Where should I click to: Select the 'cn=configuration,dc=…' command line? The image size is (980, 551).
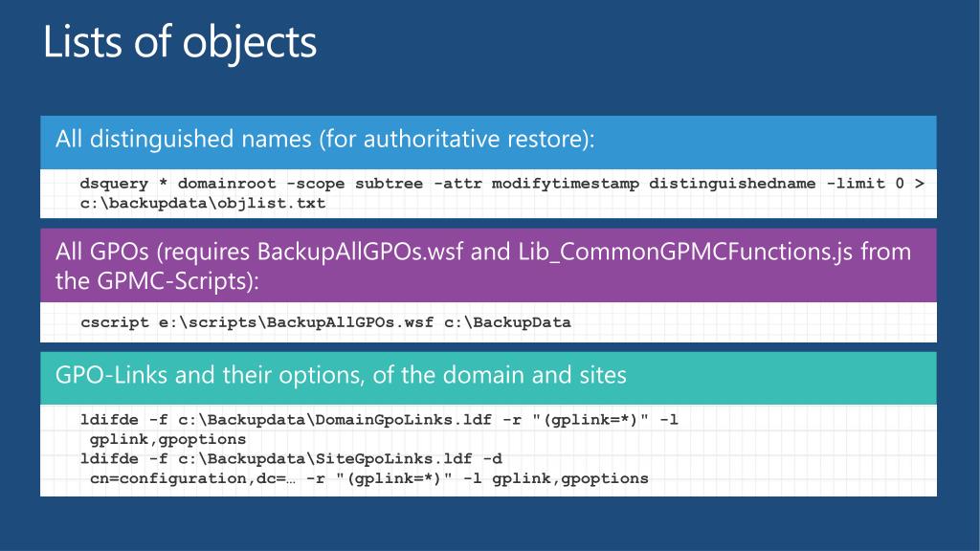click(x=368, y=478)
